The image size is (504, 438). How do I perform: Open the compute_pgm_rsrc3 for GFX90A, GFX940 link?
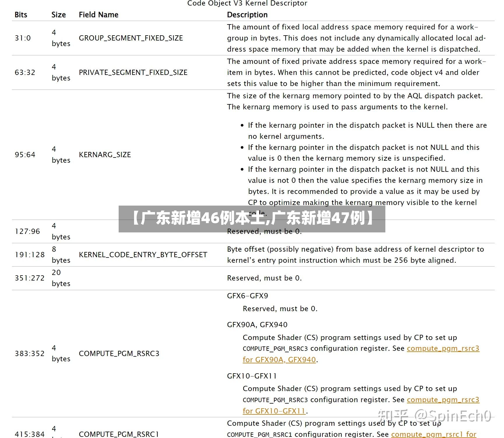[x=443, y=349]
